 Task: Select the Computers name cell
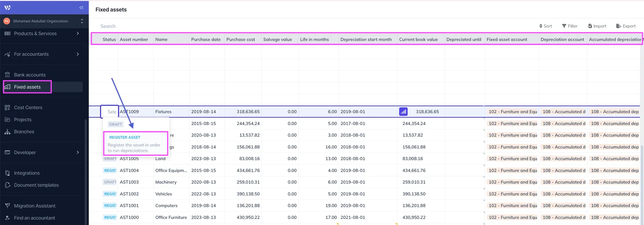pos(171,206)
